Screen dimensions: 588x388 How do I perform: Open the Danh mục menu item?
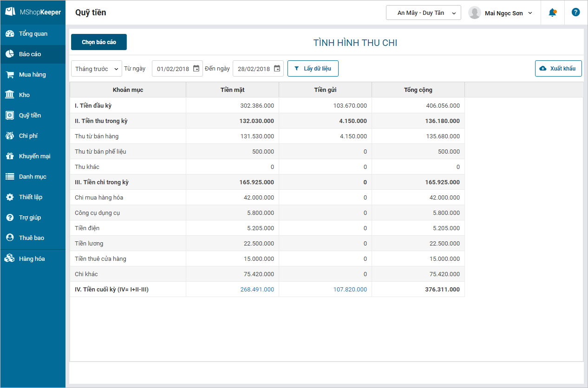click(x=33, y=177)
